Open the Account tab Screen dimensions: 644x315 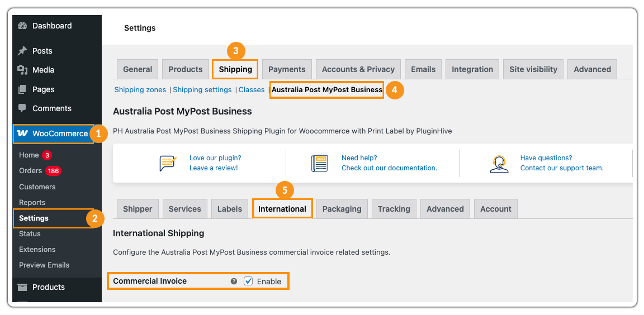point(496,209)
